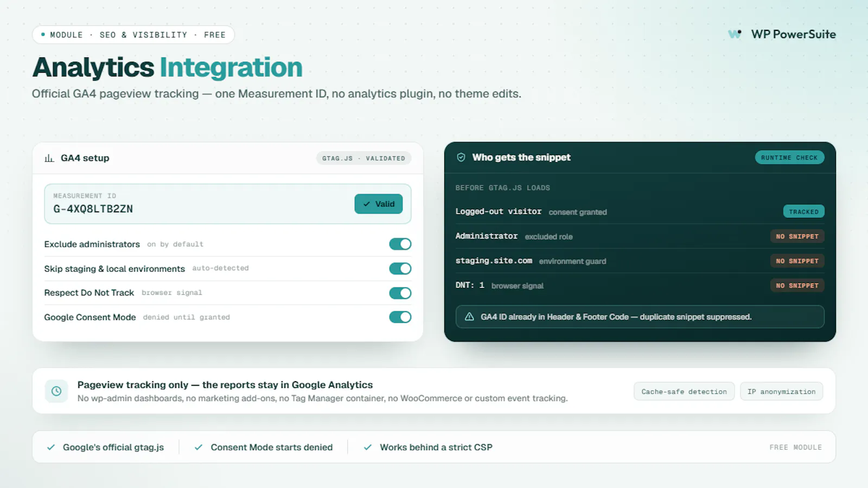868x488 pixels.
Task: Click the checkmark beside Google's official gtag.js
Action: (x=51, y=447)
